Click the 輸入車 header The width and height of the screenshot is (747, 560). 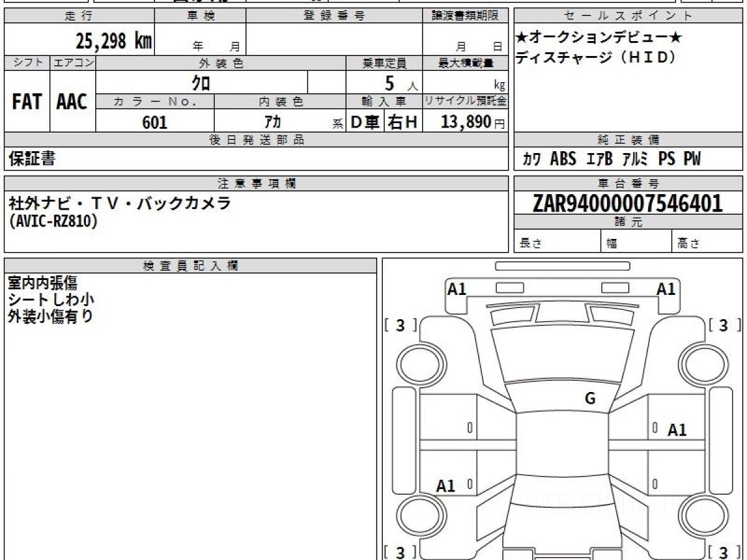(x=384, y=101)
